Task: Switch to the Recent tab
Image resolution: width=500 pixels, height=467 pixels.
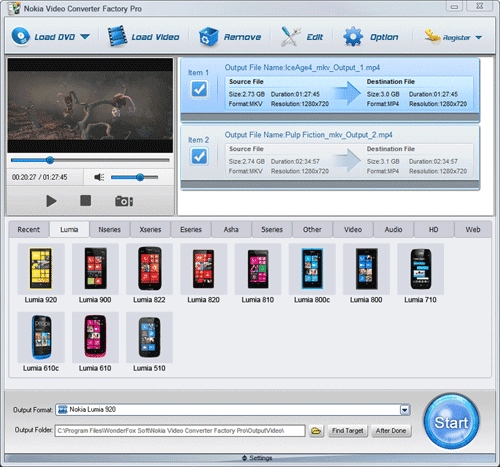Action: [29, 229]
